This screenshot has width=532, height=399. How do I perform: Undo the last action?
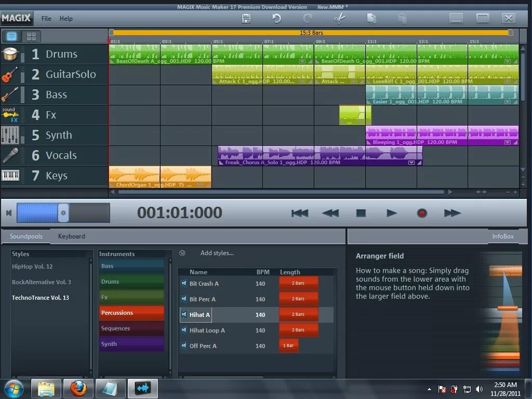click(x=276, y=18)
